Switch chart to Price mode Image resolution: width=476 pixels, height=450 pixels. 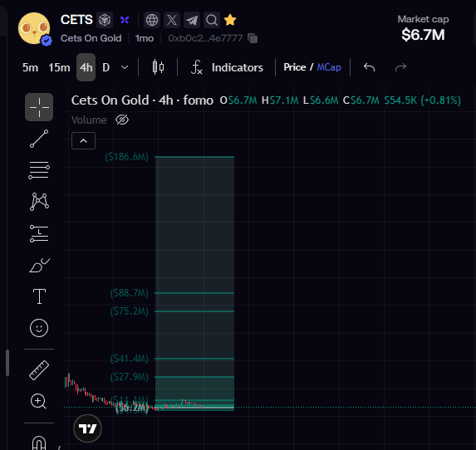click(x=294, y=67)
